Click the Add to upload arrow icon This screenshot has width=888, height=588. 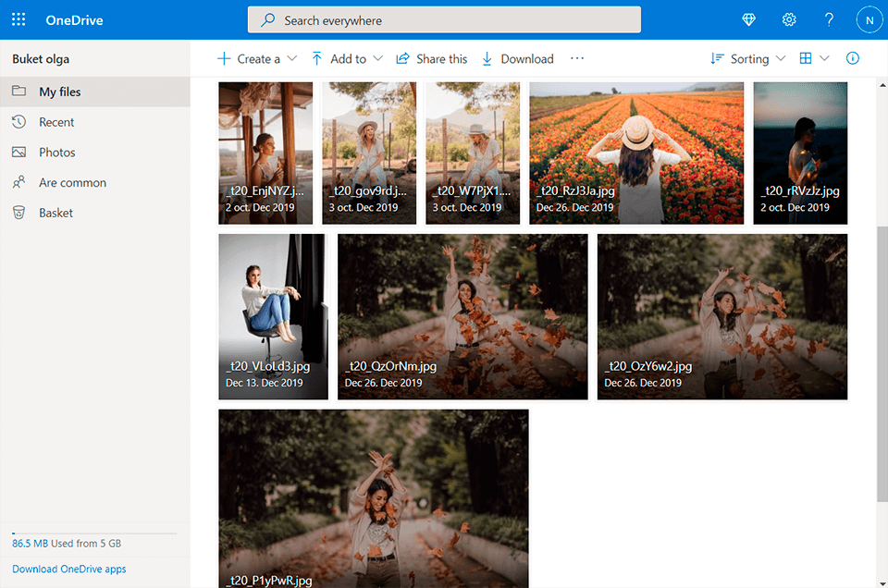316,58
